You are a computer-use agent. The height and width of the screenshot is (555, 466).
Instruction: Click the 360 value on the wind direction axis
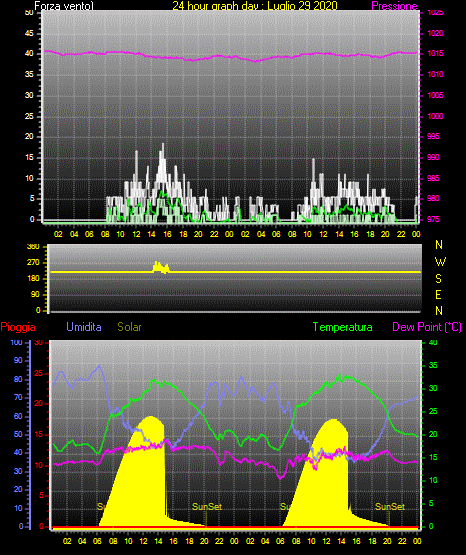pyautogui.click(x=33, y=247)
